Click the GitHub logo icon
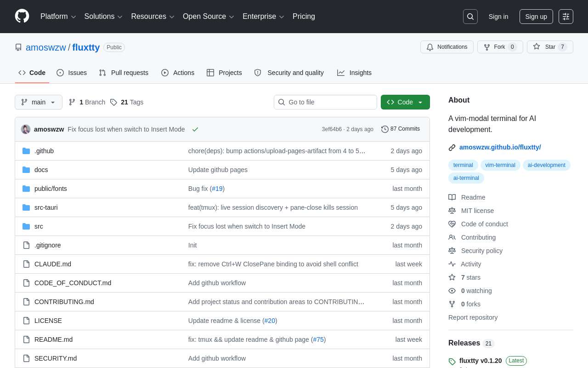This screenshot has height=368, width=588. (22, 16)
